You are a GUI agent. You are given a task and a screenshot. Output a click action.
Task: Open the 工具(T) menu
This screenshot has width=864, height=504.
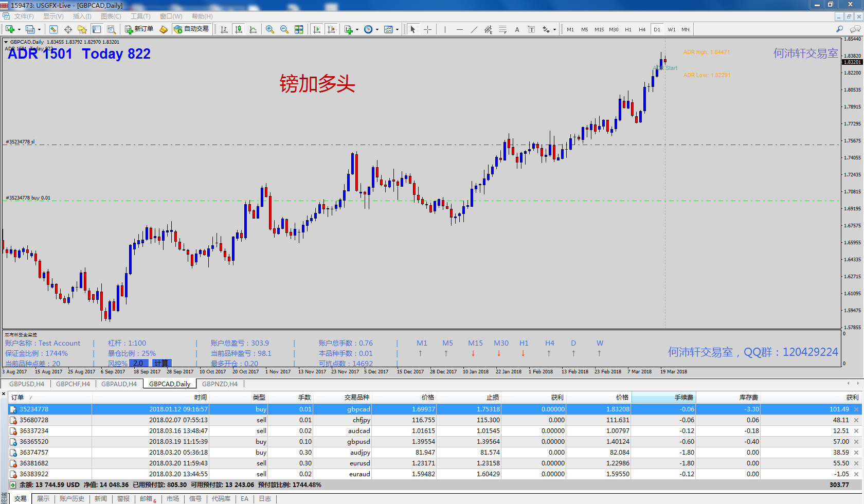pos(140,16)
